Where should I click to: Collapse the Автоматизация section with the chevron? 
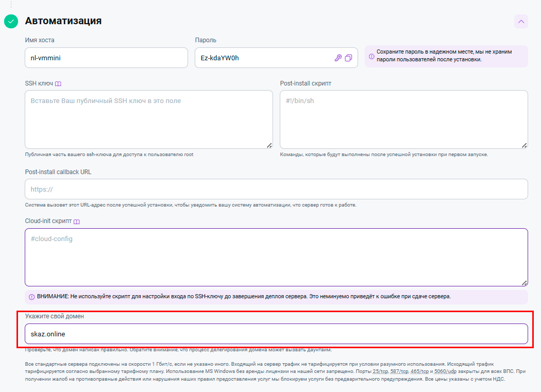click(521, 22)
